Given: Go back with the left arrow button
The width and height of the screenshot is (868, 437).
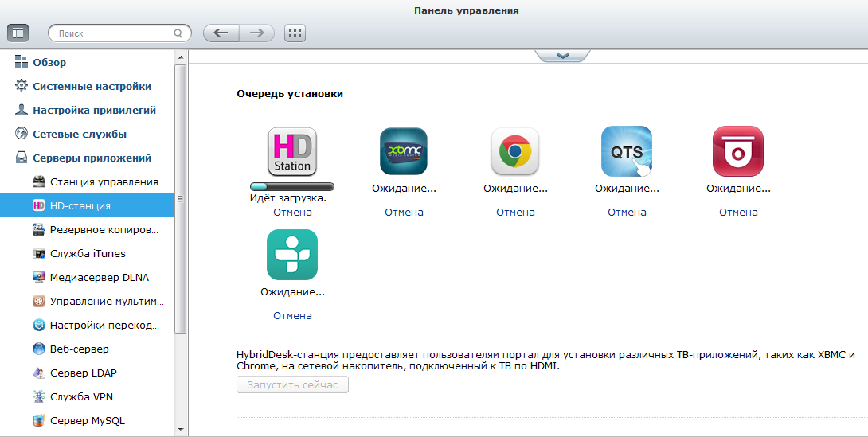Looking at the screenshot, I should tap(221, 33).
